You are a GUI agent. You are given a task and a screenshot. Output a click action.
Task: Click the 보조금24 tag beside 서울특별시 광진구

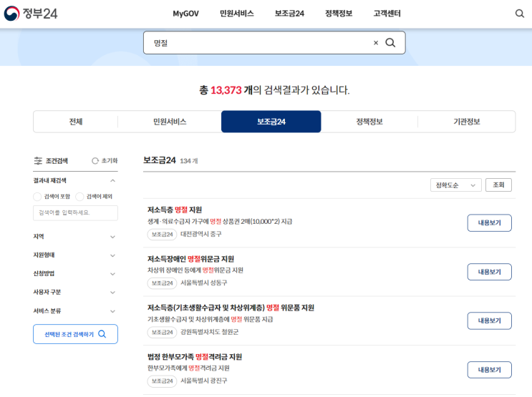pos(163,381)
